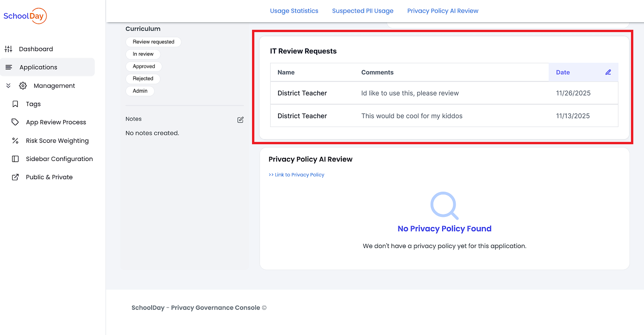Image resolution: width=644 pixels, height=335 pixels.
Task: Click the pencil icon in Date column header
Action: 608,72
